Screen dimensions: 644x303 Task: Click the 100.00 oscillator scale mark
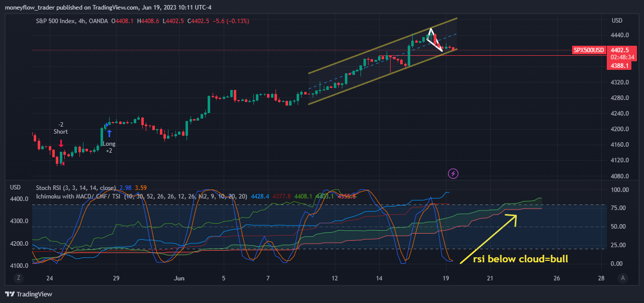(x=620, y=190)
